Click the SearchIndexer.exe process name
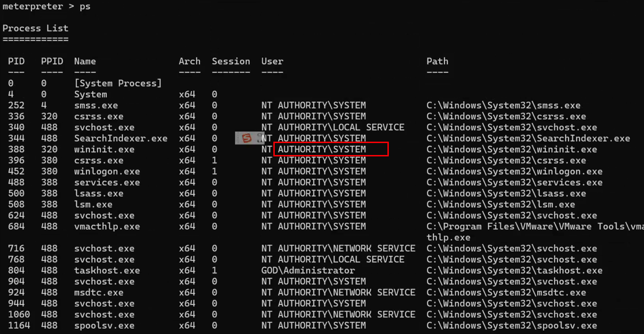 (x=121, y=138)
